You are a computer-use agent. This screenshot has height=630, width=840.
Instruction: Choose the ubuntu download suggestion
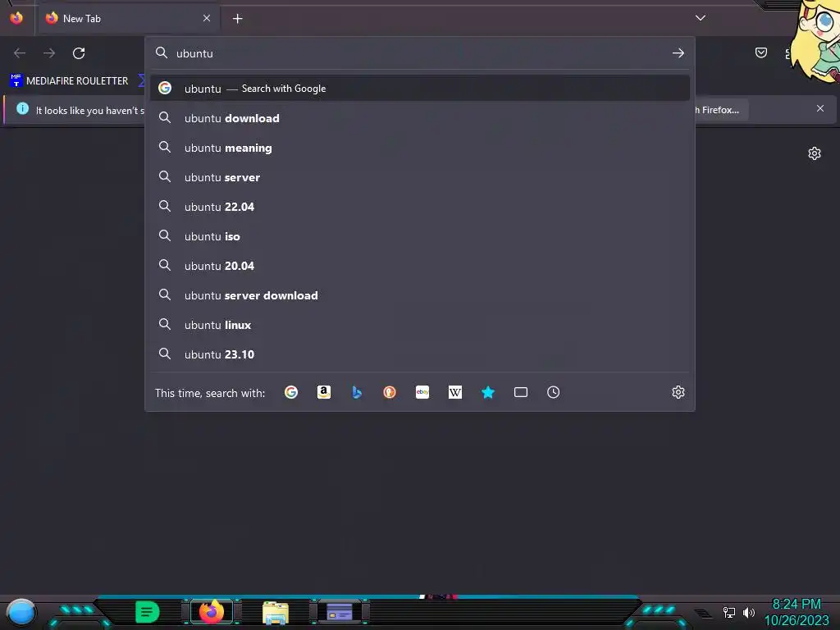coord(420,118)
